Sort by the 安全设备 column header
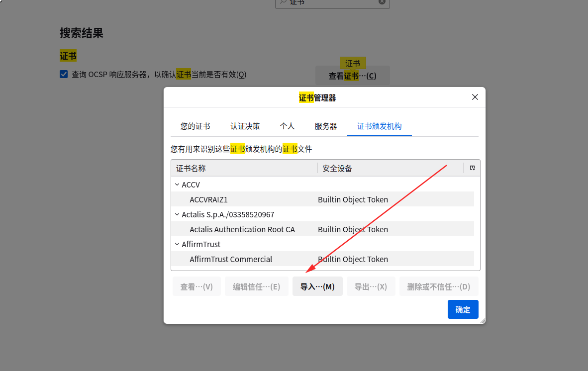This screenshot has height=371, width=588. click(x=391, y=168)
